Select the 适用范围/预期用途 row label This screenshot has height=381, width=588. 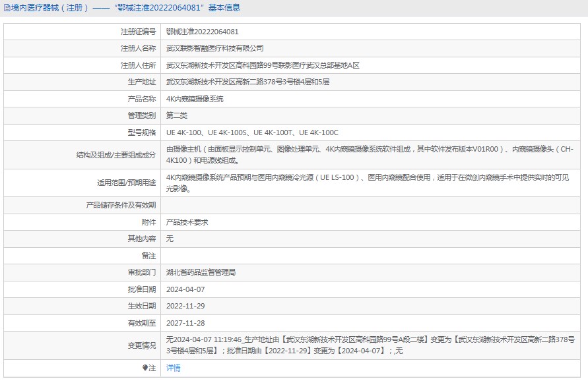[126, 183]
